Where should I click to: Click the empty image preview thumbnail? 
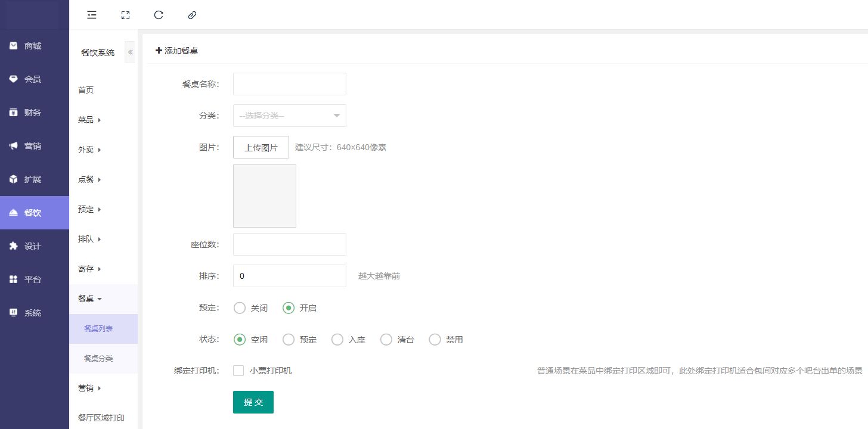click(264, 196)
